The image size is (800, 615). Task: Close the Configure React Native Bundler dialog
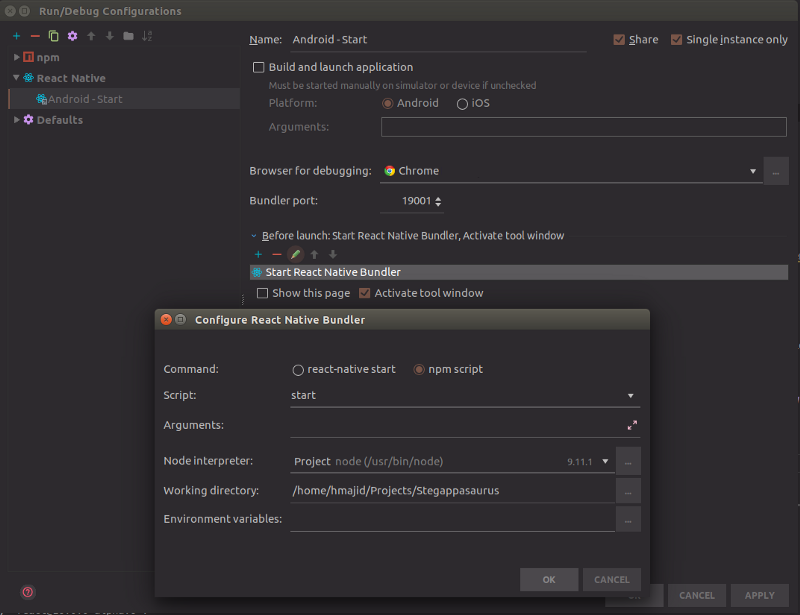[x=166, y=319]
